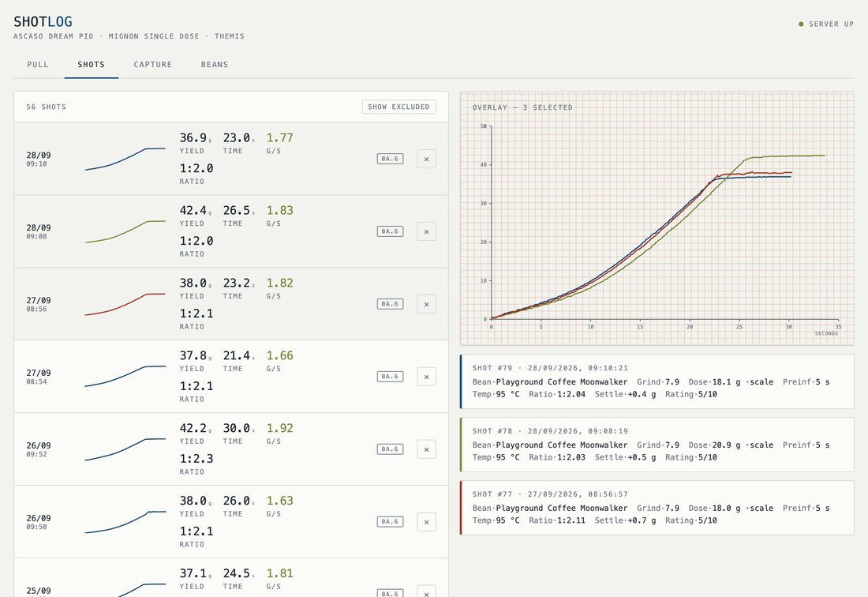Click the 0A.6 badge on 26/09 09:50 shot

[391, 522]
